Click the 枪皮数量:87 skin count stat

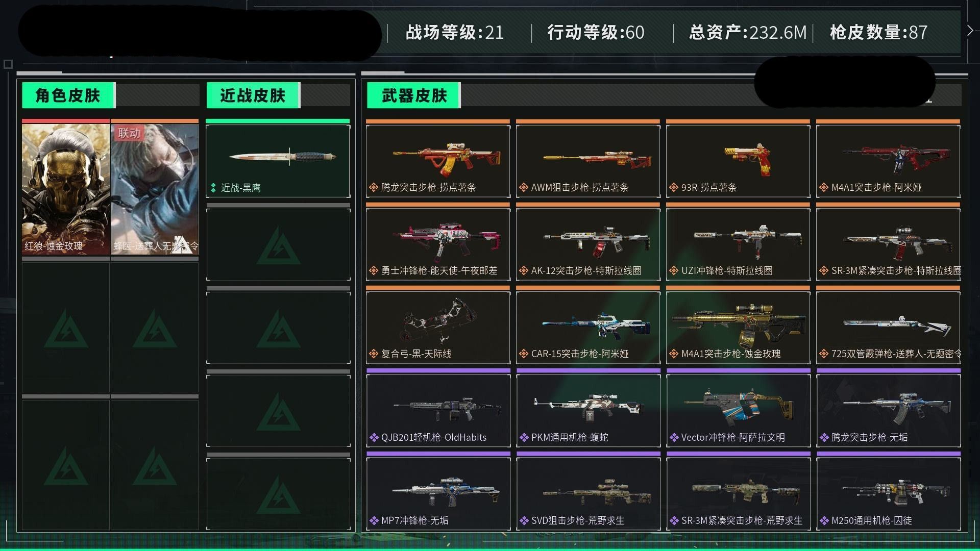point(879,32)
